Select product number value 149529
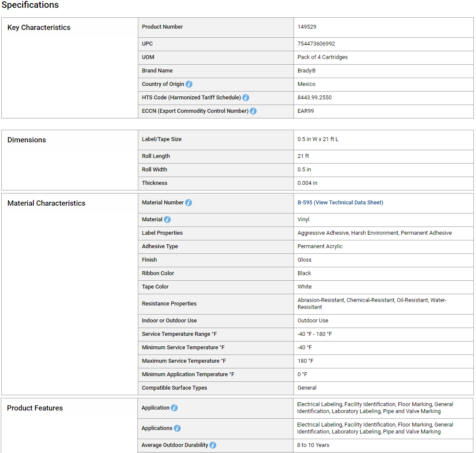Image resolution: width=476 pixels, height=453 pixels. (x=306, y=27)
